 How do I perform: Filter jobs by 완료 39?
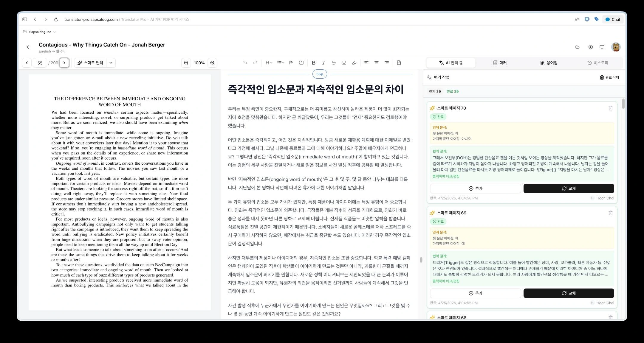click(453, 91)
